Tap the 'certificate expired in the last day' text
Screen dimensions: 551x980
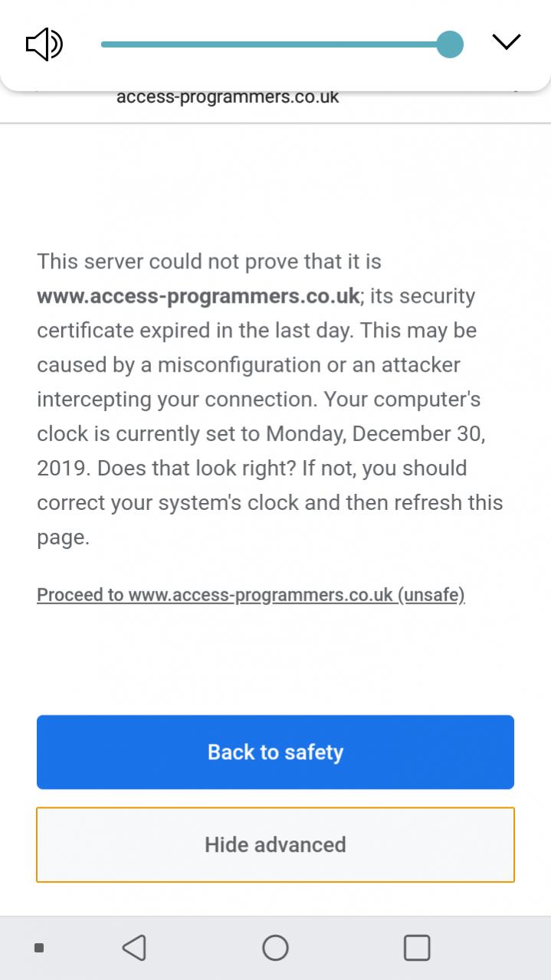point(195,331)
